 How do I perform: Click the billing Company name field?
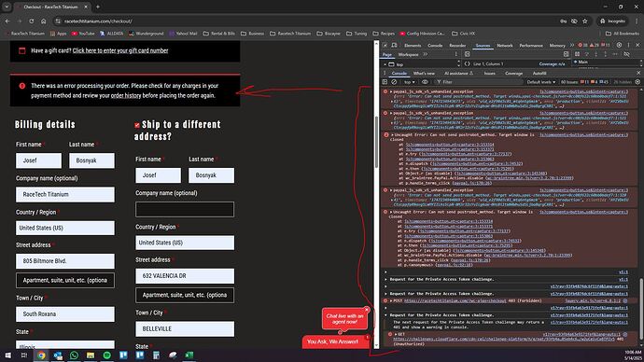click(x=65, y=195)
